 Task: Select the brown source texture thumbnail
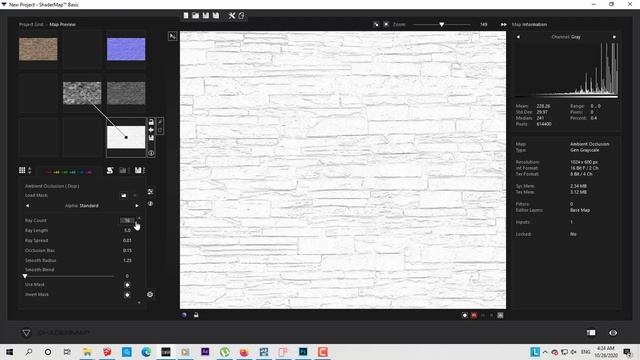tap(38, 49)
